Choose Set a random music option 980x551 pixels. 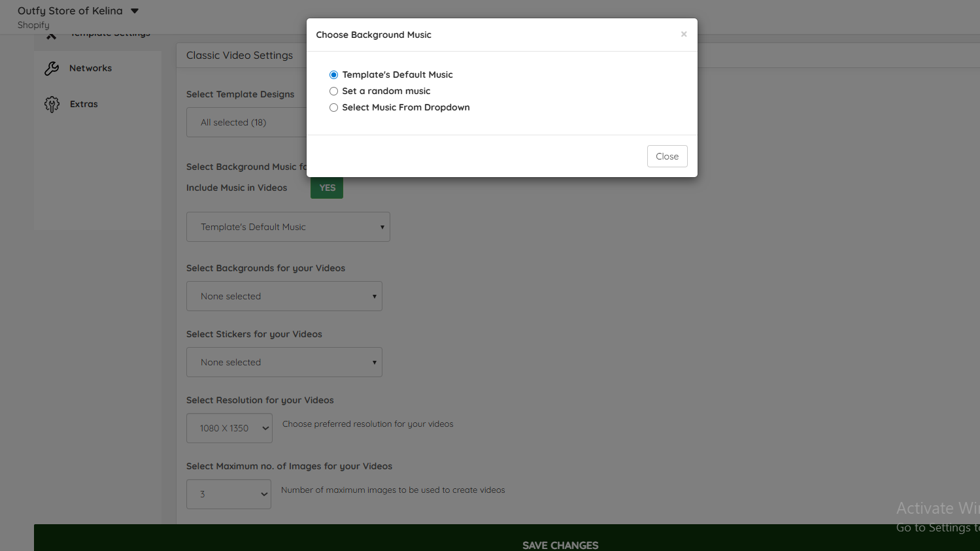[x=333, y=91]
